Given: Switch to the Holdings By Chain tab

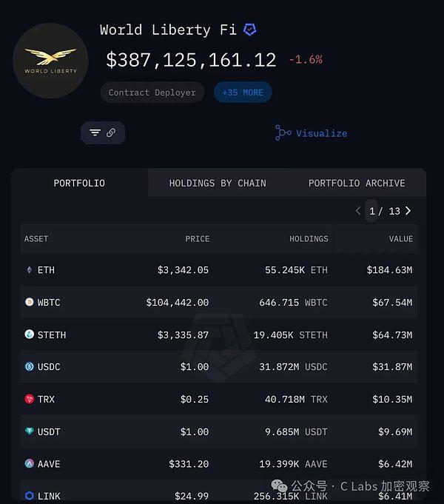Looking at the screenshot, I should [218, 183].
